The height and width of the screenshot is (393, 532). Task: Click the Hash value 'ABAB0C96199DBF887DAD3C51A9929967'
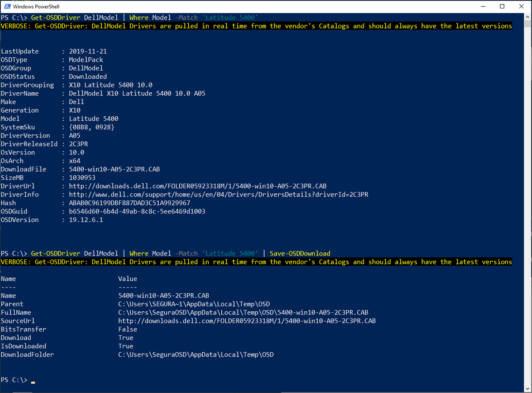pyautogui.click(x=129, y=203)
